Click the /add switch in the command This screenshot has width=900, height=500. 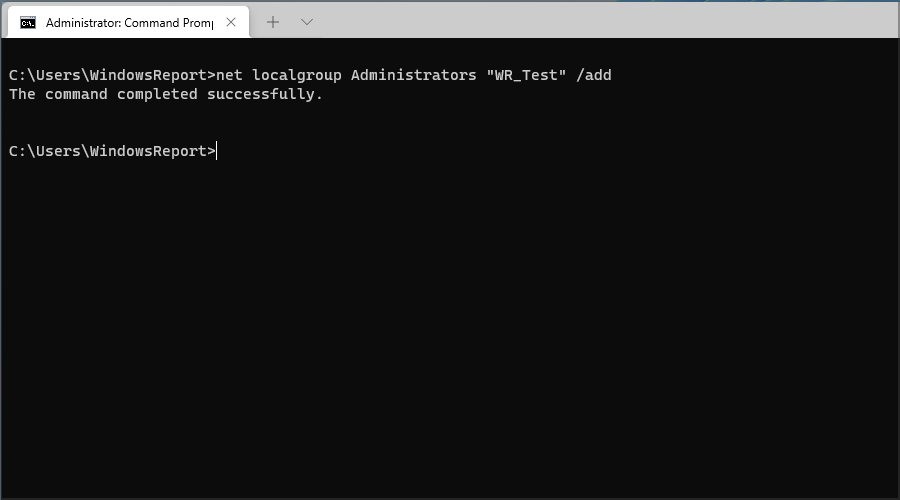(593, 75)
